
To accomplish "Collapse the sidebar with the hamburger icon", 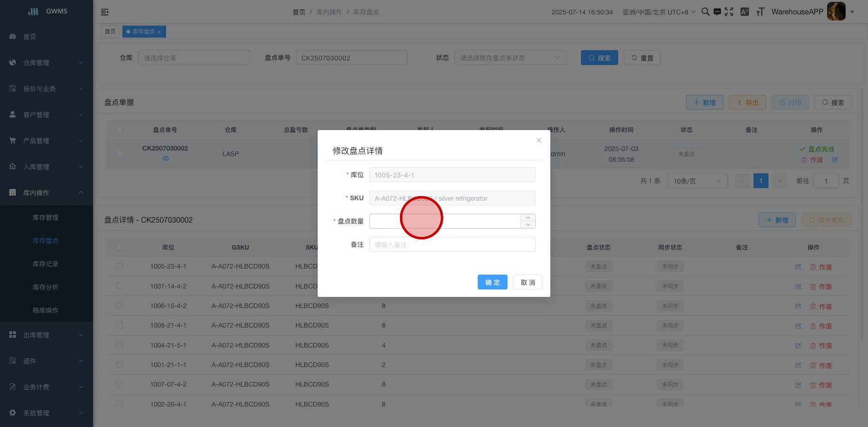I will point(105,12).
